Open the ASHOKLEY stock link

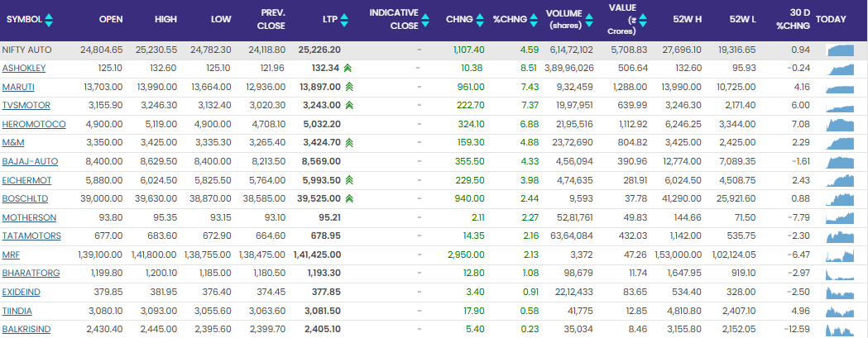[x=24, y=69]
